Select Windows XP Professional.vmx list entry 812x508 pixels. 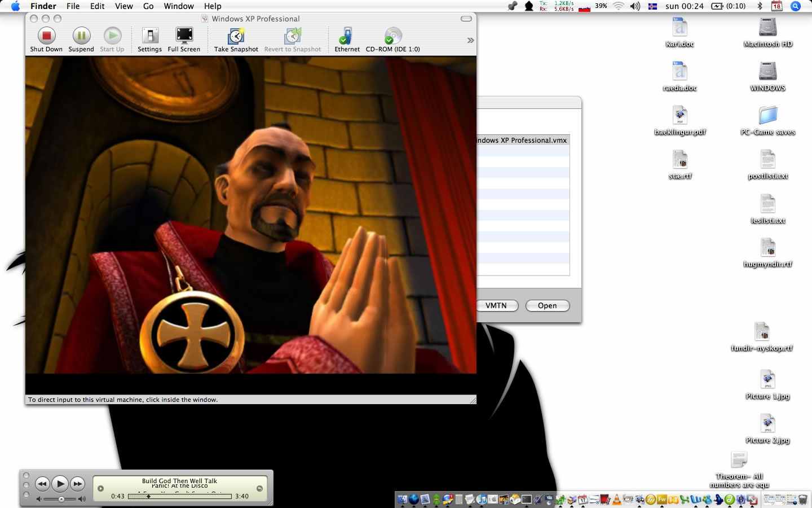pyautogui.click(x=523, y=140)
